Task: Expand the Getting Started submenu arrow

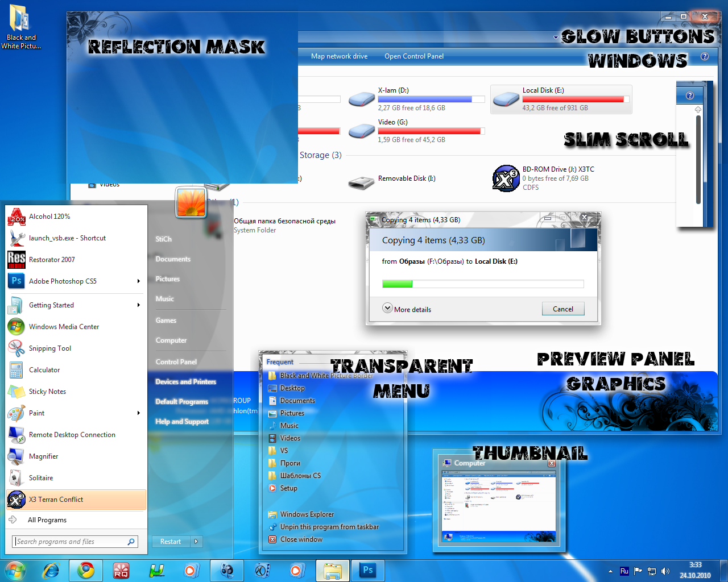Action: point(139,305)
